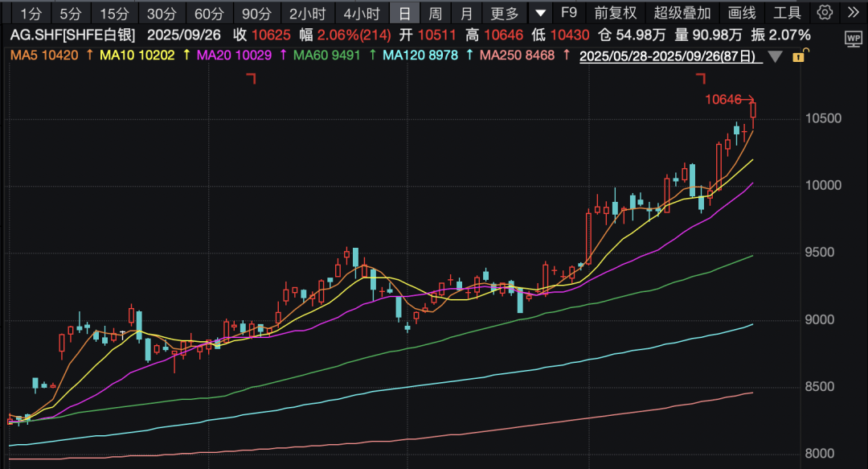Screen dimensions: 868x469
Task: Select the 日 daily chart tab
Action: (x=404, y=13)
